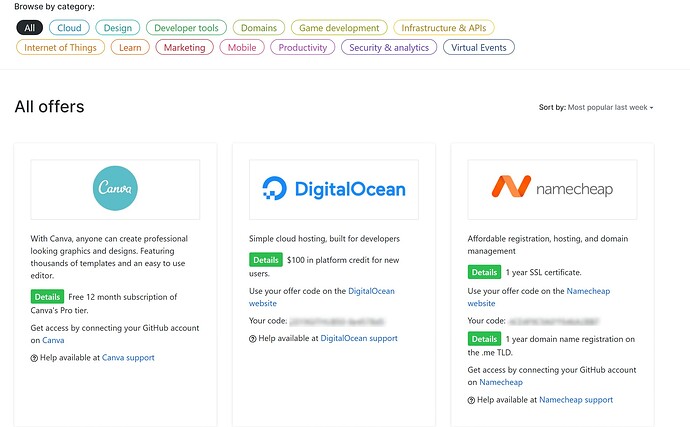
Task: Click the blurred Namecheap offer code
Action: click(553, 321)
